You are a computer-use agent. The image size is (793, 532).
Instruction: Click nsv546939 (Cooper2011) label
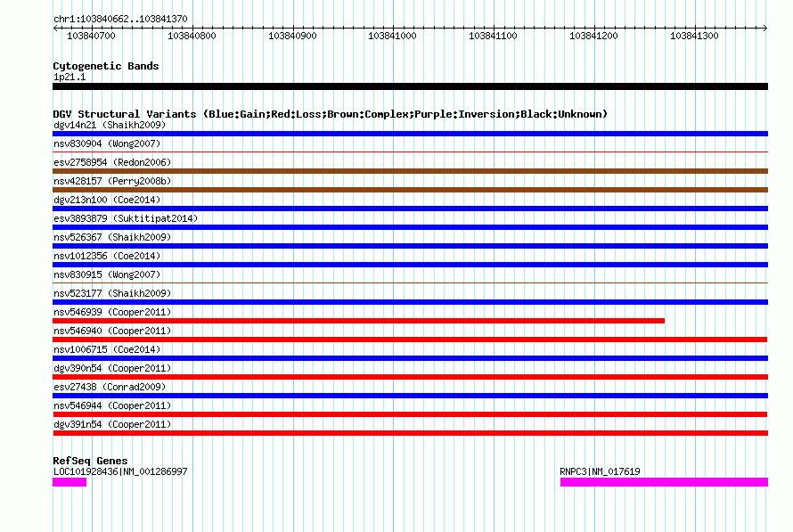pyautogui.click(x=112, y=312)
